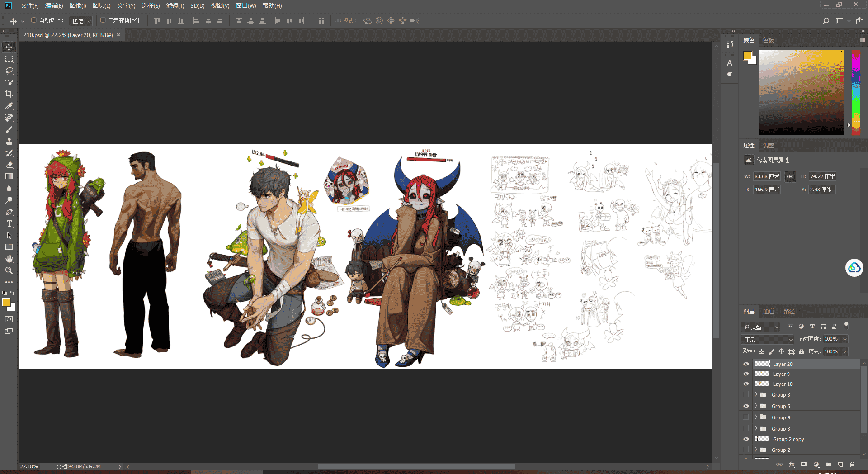Select the Eyedropper tool
Image resolution: width=868 pixels, height=474 pixels.
(9, 106)
